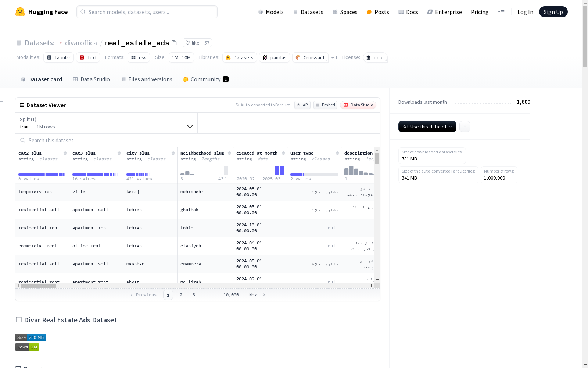This screenshot has height=368, width=588.
Task: Open the divaroffical author link
Action: click(x=82, y=43)
